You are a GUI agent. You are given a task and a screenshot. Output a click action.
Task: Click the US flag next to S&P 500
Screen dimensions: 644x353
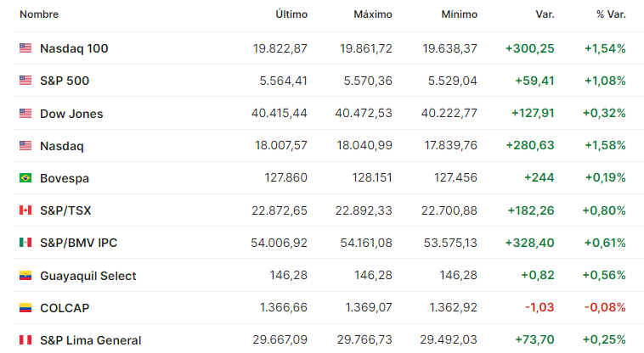point(25,80)
